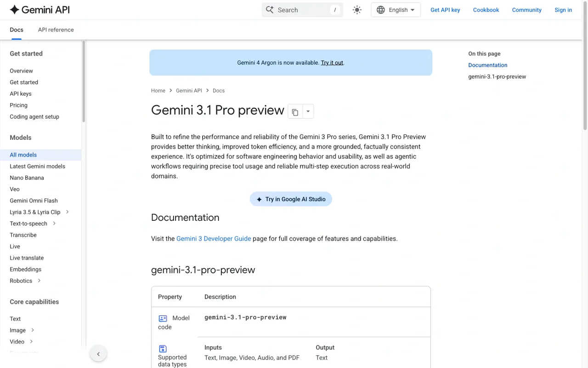Open Gemini Omni Flash in the sidebar
The width and height of the screenshot is (588, 368).
pos(34,201)
